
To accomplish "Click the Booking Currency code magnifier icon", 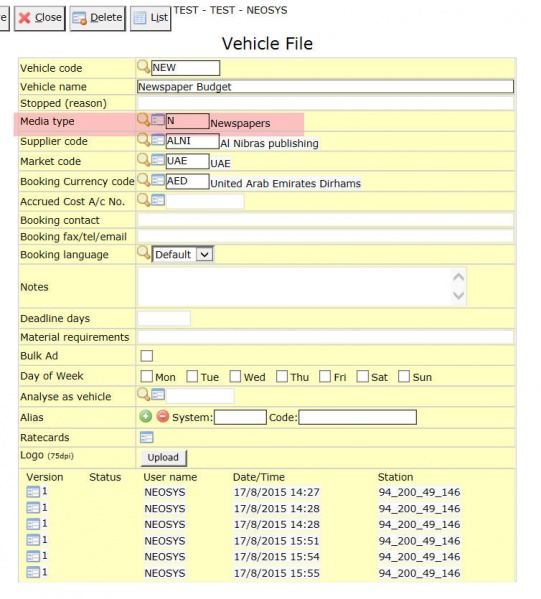I will point(143,180).
